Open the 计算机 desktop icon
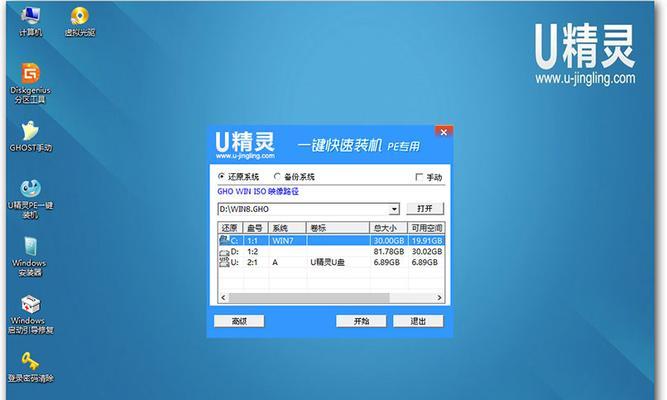Image resolution: width=667 pixels, height=400 pixels. click(31, 17)
